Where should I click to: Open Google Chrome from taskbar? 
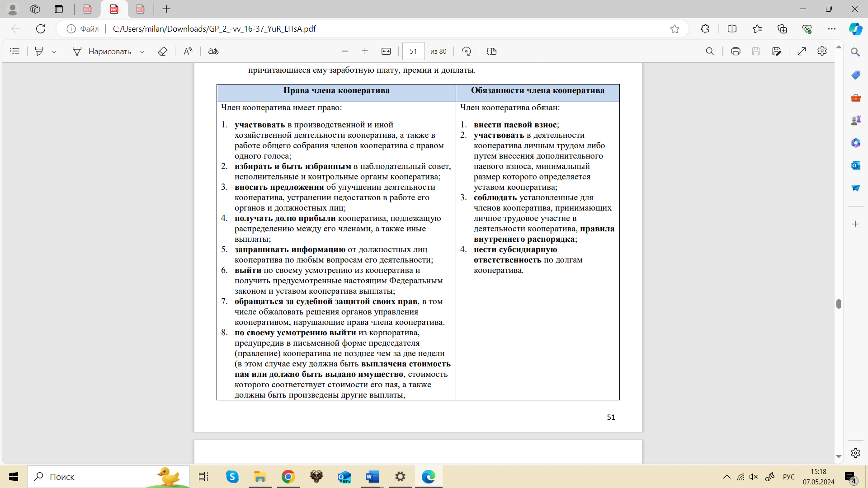[x=288, y=477]
